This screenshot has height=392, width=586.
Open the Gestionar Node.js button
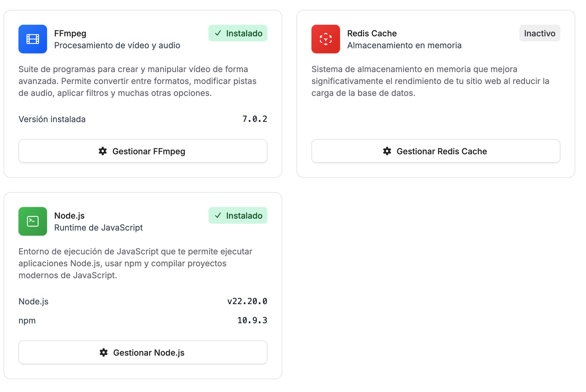click(x=143, y=352)
